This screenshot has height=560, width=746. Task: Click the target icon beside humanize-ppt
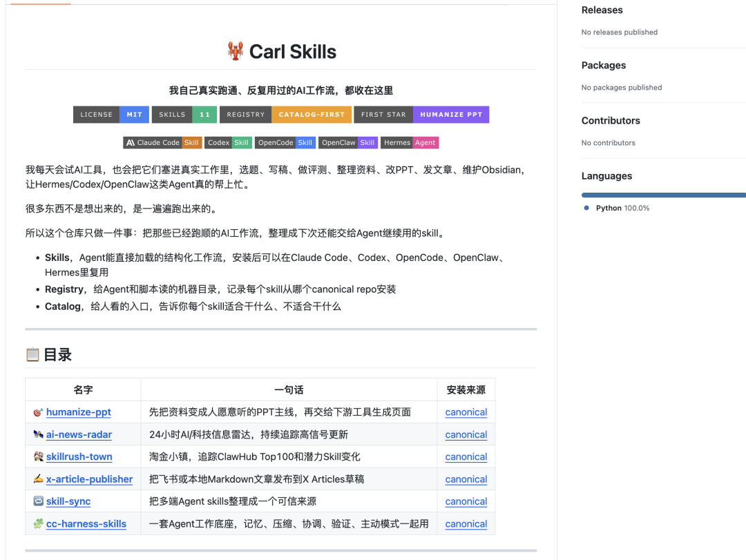pos(39,412)
